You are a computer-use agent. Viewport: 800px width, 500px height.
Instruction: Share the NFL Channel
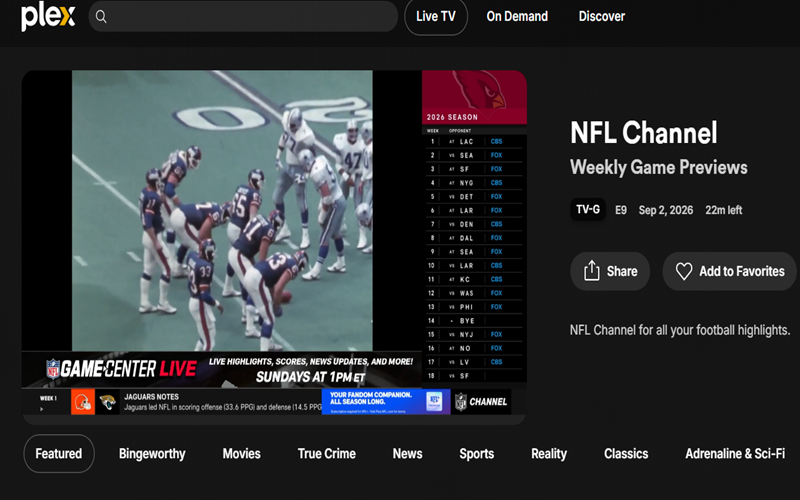(x=610, y=271)
